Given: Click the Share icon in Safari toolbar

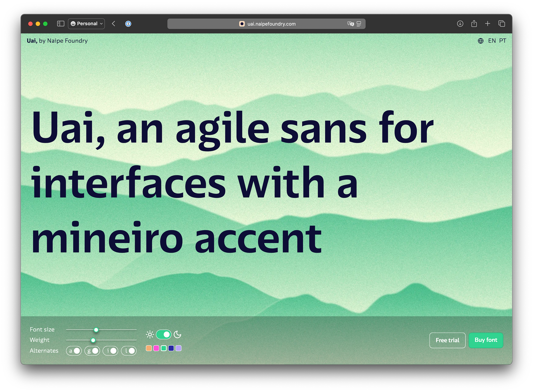Looking at the screenshot, I should (474, 23).
